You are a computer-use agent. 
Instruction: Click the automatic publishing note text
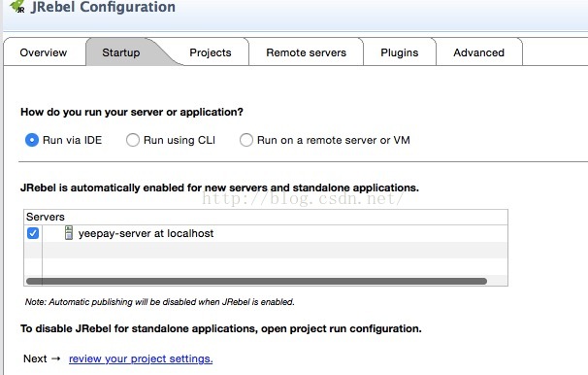pos(160,302)
